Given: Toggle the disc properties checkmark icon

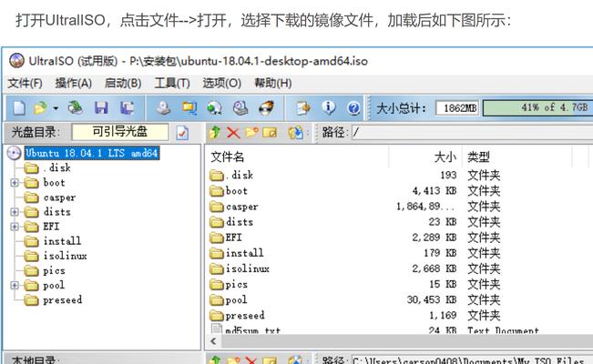Looking at the screenshot, I should [182, 132].
